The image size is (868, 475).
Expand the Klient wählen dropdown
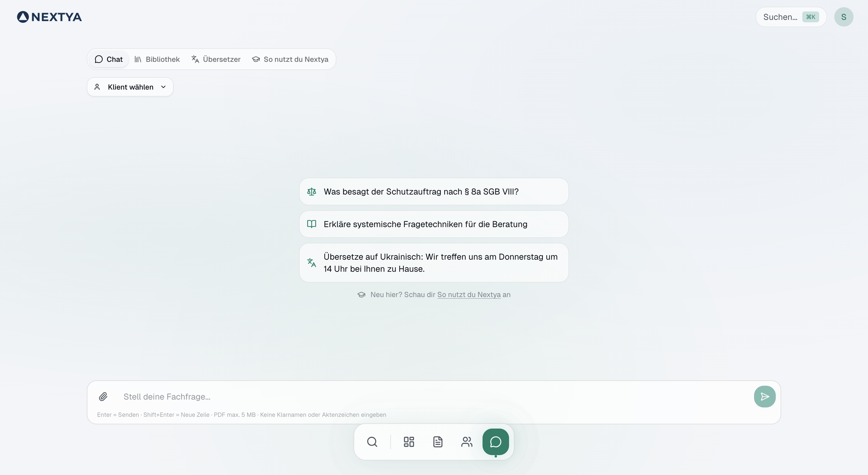[130, 87]
